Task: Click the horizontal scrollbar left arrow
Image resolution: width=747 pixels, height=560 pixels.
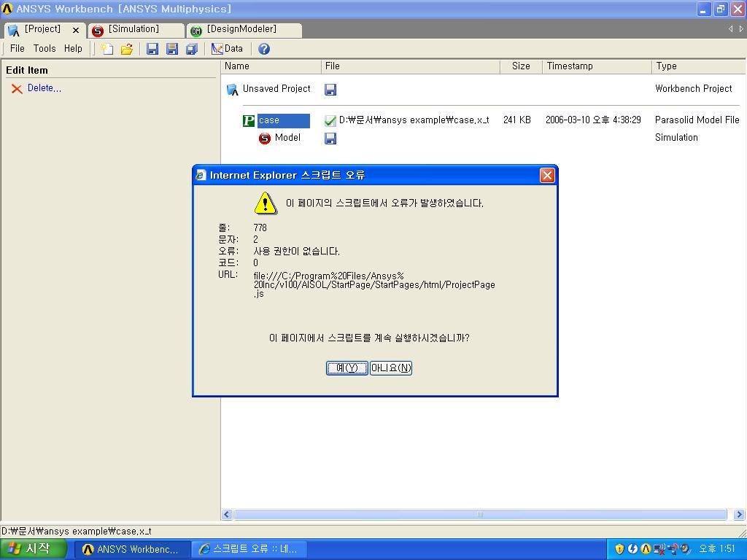Action: 227,514
